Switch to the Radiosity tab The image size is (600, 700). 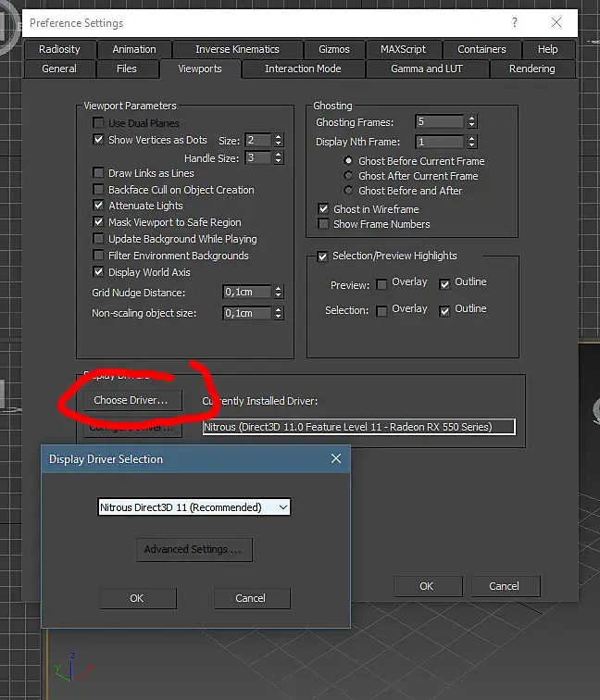tap(59, 49)
